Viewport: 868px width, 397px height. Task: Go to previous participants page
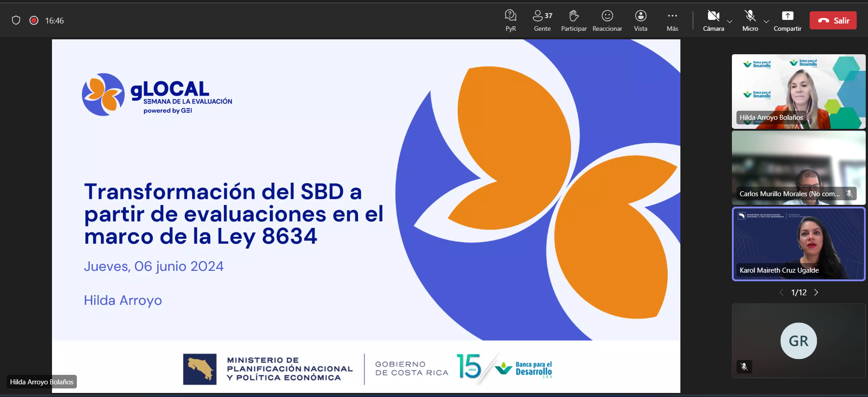point(782,293)
